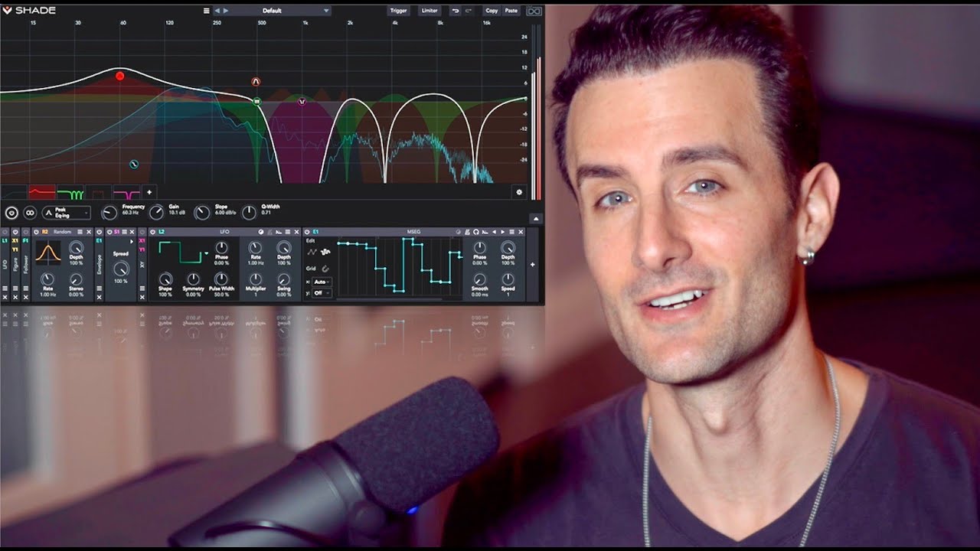Screen dimensions: 980x551
Task: Click the MSEG loop icon
Action: [476, 232]
